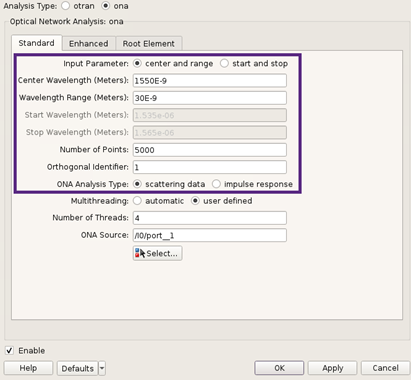Viewport: 411px width, 380px height.
Task: Click the disabled Stop Wavelength field
Action: pos(210,133)
